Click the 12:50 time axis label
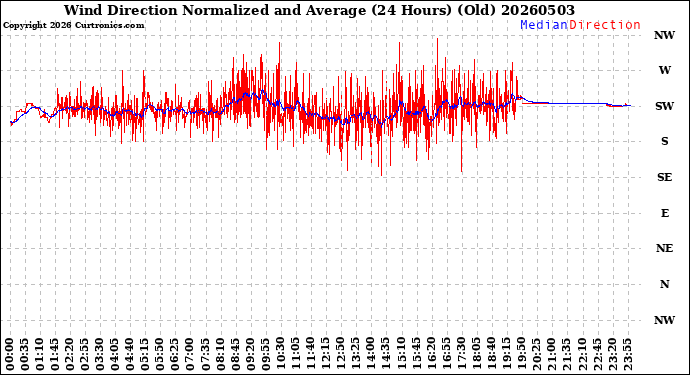 pos(341,355)
